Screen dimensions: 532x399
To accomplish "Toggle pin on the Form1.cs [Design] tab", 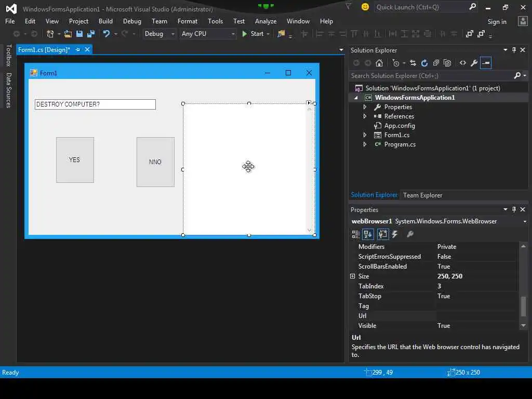I will point(78,49).
